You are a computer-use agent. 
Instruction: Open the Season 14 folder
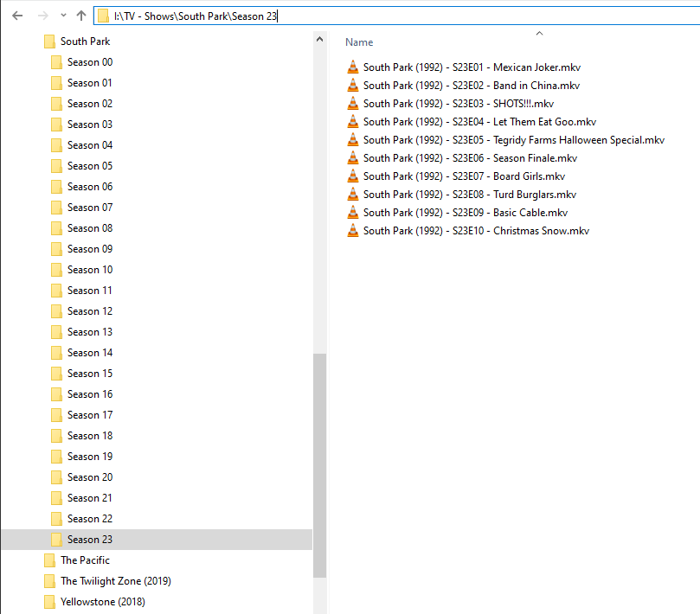click(90, 353)
